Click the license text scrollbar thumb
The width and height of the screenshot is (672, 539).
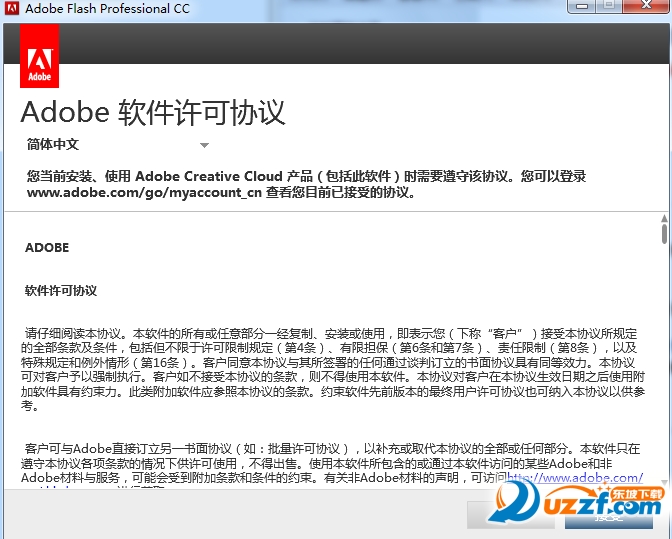[664, 234]
